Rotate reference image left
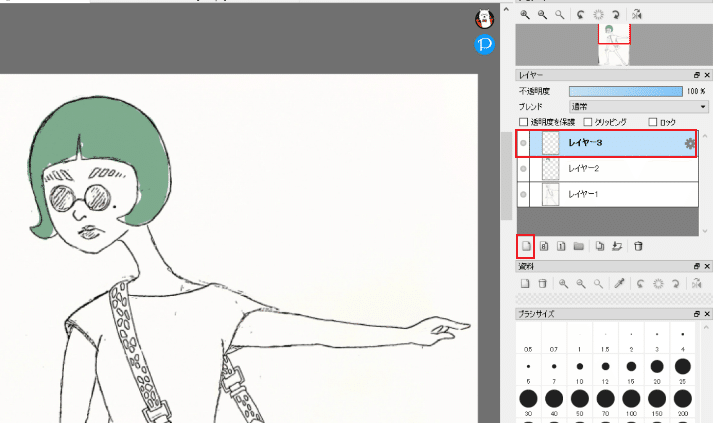Image resolution: width=717 pixels, height=423 pixels. coord(641,284)
